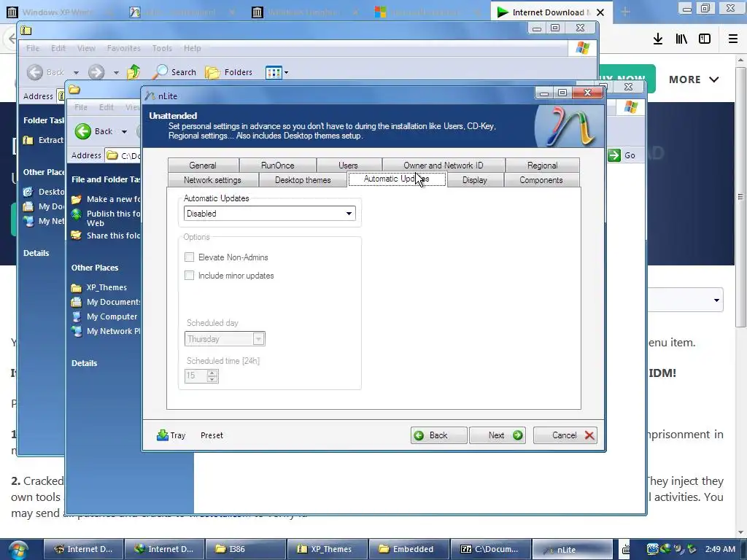The image size is (747, 560).
Task: Click the Search icon in rear Explorer toolbar
Action: coord(174,72)
